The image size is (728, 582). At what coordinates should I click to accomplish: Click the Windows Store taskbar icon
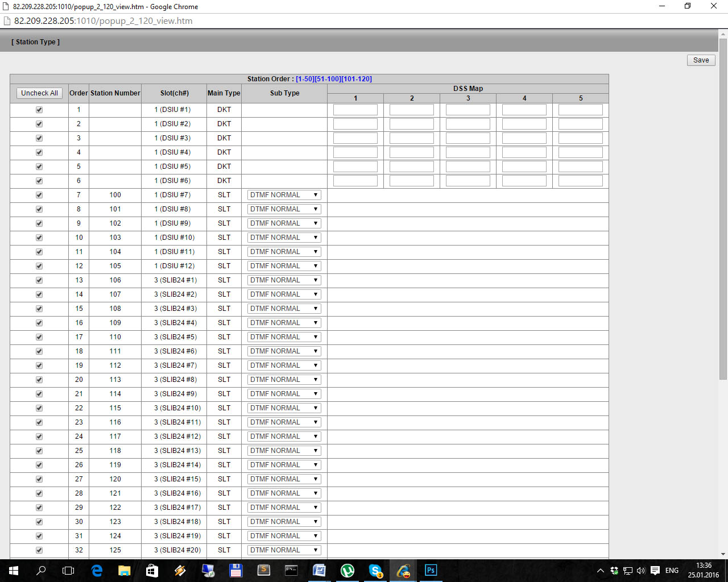[x=152, y=571]
